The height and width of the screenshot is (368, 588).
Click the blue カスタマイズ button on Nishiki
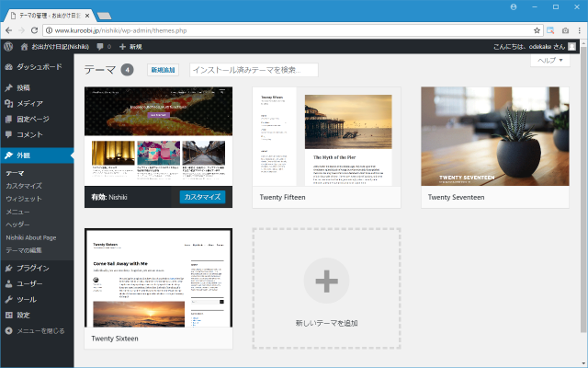tap(202, 197)
